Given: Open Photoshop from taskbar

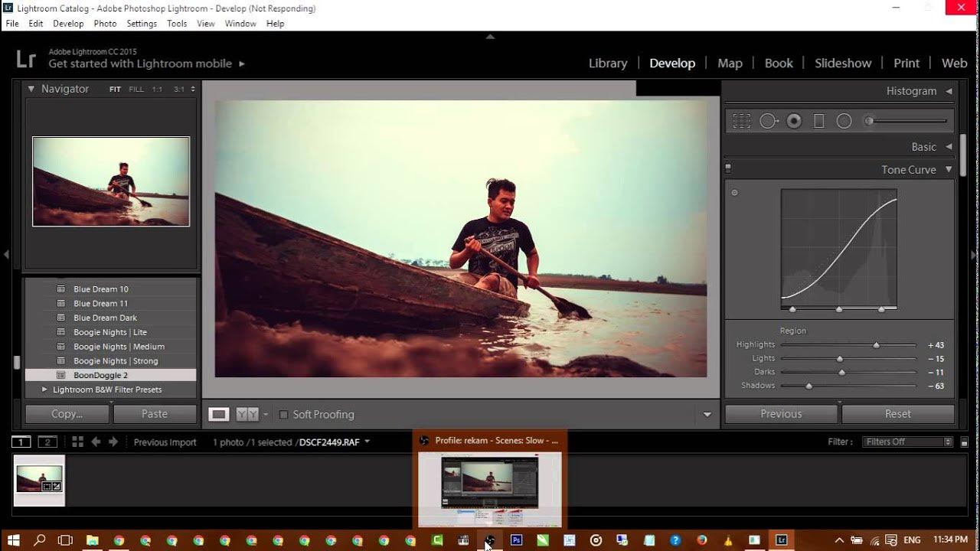Looking at the screenshot, I should point(516,540).
